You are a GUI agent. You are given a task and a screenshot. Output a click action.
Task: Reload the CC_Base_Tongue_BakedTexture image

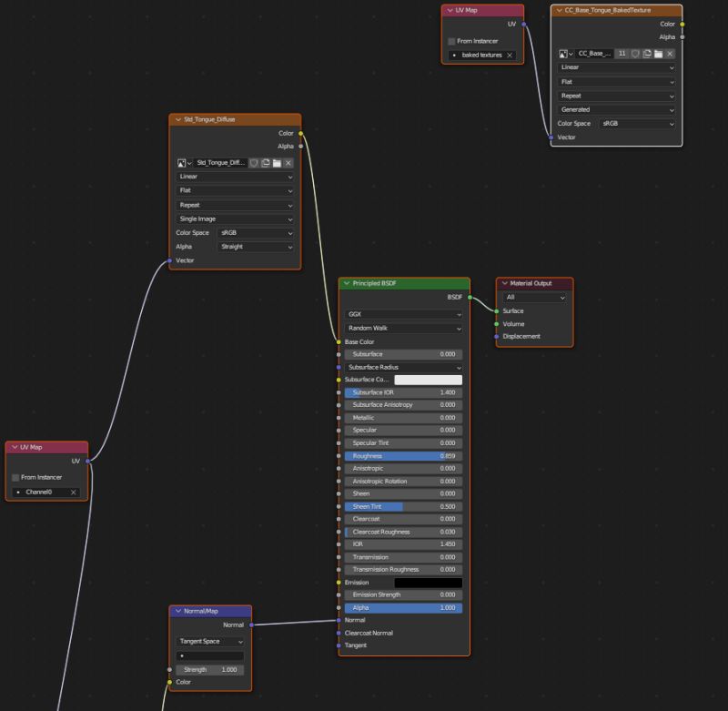coord(647,54)
